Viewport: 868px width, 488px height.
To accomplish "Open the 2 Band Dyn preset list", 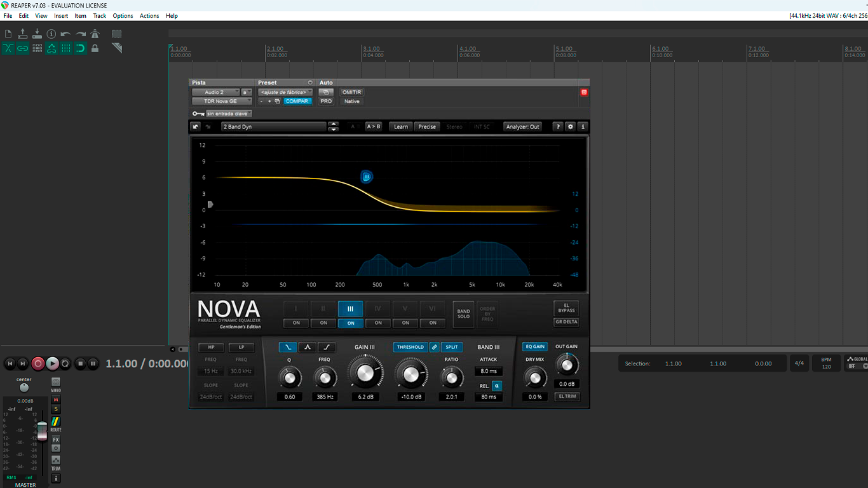I will (274, 126).
